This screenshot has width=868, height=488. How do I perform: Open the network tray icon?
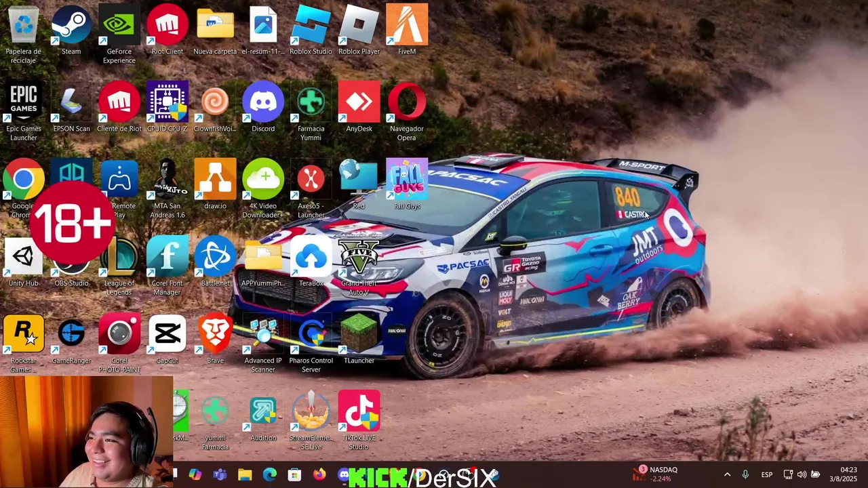coord(788,474)
